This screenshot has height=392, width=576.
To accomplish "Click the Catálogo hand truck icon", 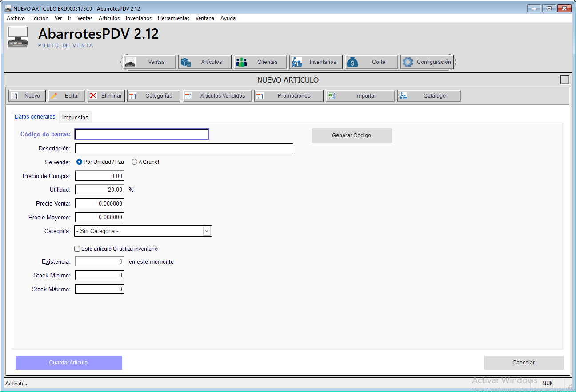I will click(x=403, y=96).
